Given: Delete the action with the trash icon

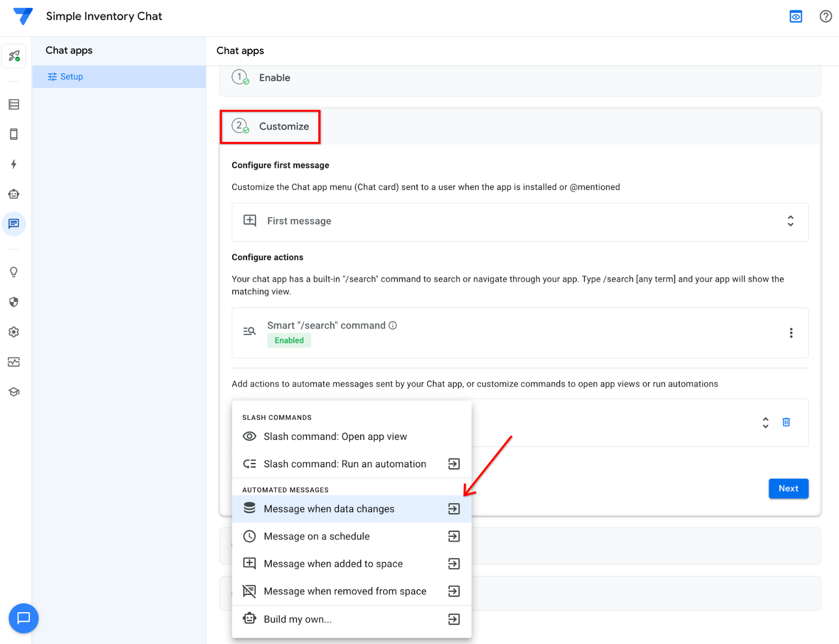Looking at the screenshot, I should pyautogui.click(x=786, y=422).
